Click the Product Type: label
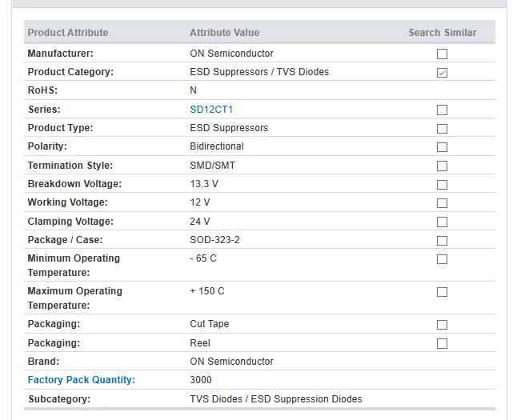Screen dimensions: 529x420 tap(60, 128)
